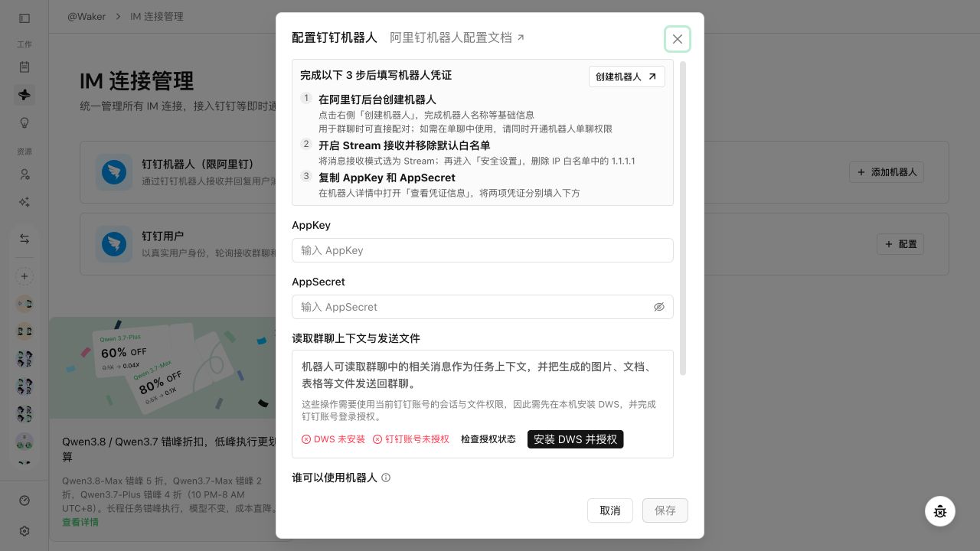The height and width of the screenshot is (551, 980).
Task: Click 安装 DWS 并授权 button
Action: coord(575,439)
